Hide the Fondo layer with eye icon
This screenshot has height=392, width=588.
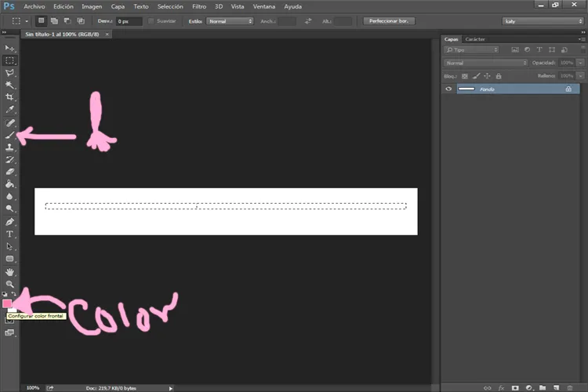pos(448,89)
